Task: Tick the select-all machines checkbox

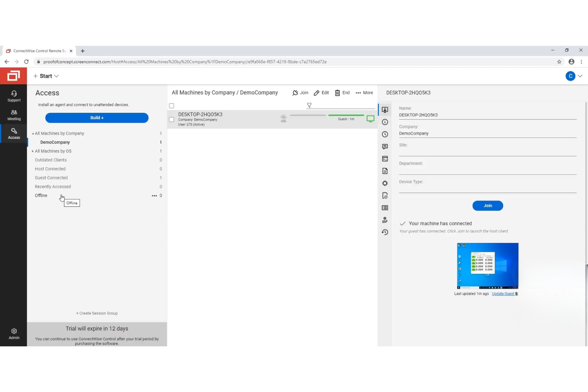Action: point(172,106)
